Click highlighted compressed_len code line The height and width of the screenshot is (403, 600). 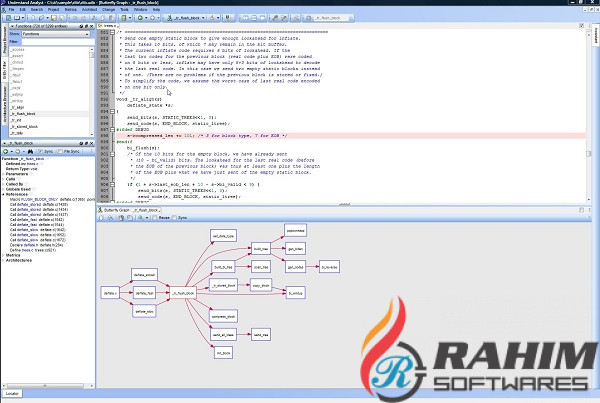coord(351,136)
